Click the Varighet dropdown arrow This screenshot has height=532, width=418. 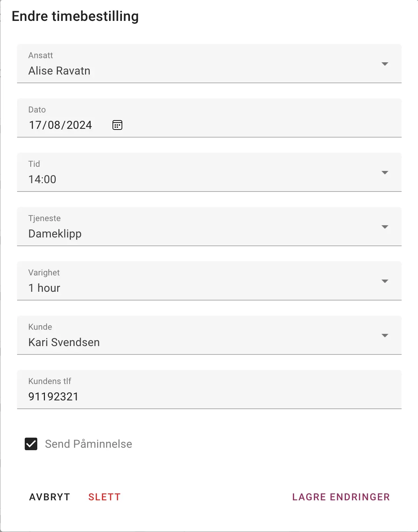[385, 281]
